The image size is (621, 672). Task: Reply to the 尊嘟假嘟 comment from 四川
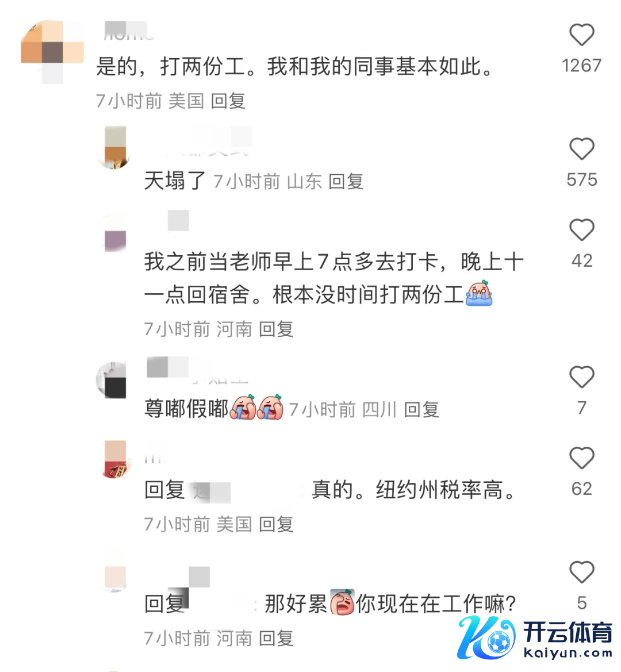click(x=421, y=410)
